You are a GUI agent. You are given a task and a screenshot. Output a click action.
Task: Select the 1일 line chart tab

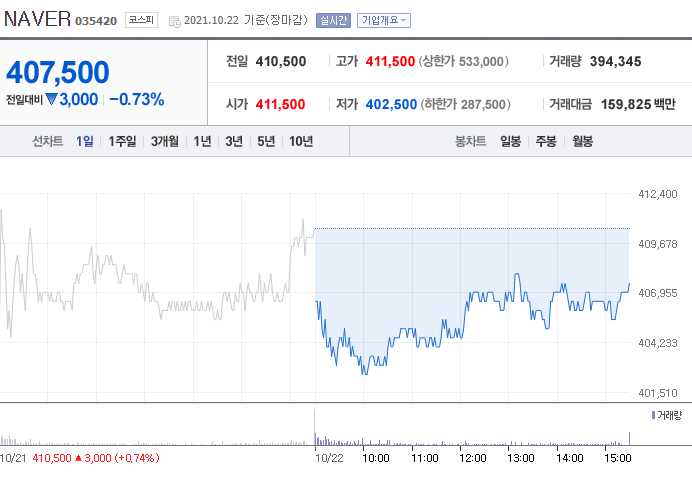[x=85, y=141]
